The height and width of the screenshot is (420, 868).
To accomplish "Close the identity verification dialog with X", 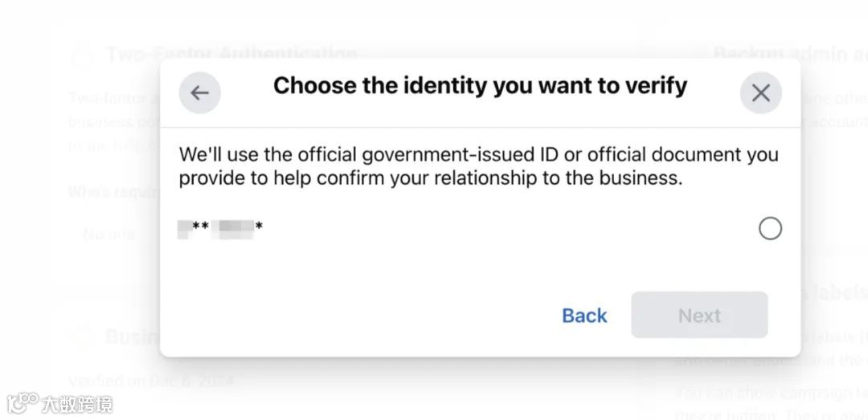I will pos(760,93).
